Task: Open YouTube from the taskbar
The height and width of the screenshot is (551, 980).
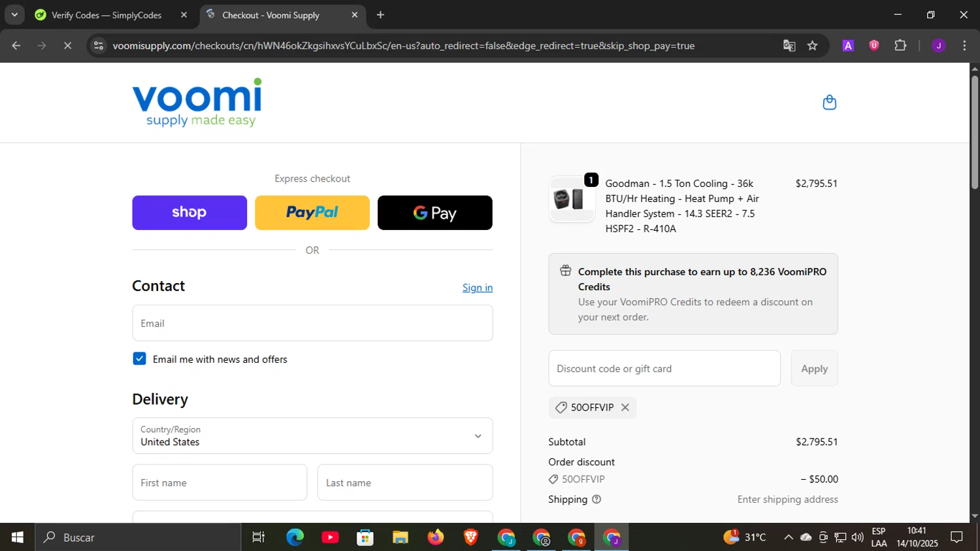Action: click(330, 537)
